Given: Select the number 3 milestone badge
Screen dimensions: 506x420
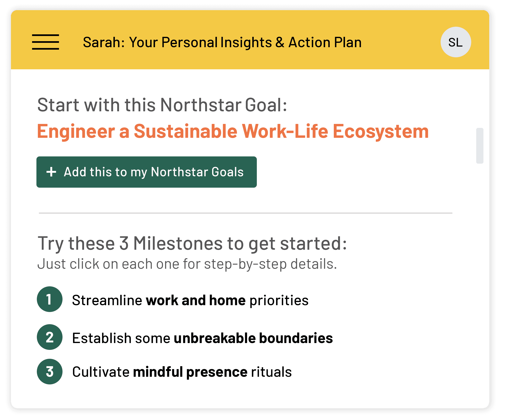Looking at the screenshot, I should click(x=50, y=372).
